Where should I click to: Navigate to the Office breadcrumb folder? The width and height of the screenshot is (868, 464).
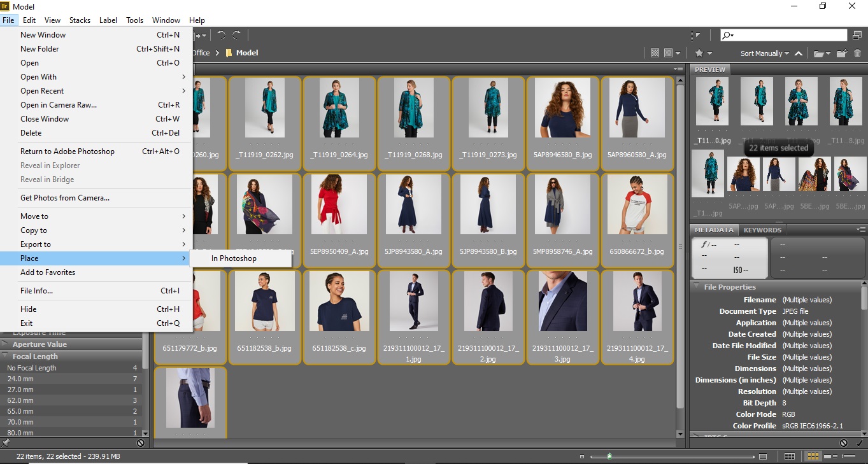click(201, 53)
